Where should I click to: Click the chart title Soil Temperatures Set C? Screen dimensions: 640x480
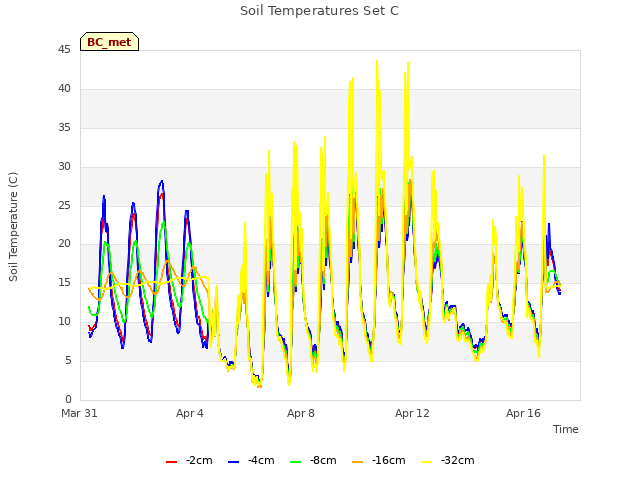point(320,11)
